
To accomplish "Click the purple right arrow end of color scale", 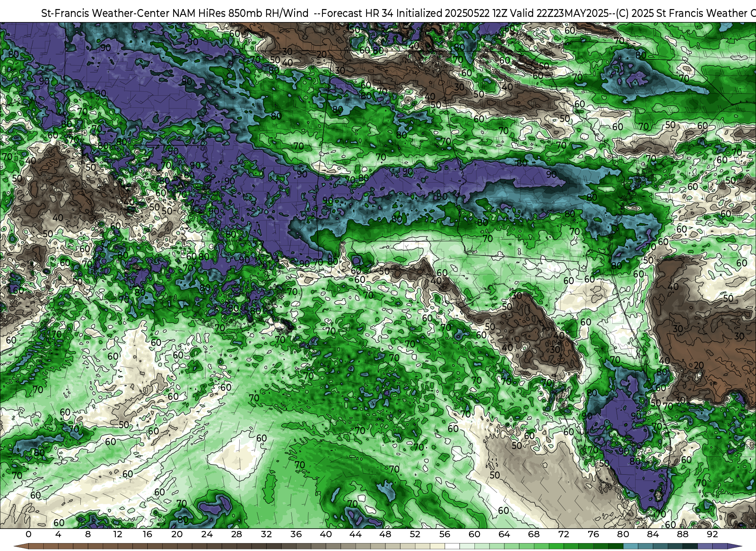I will (x=735, y=546).
